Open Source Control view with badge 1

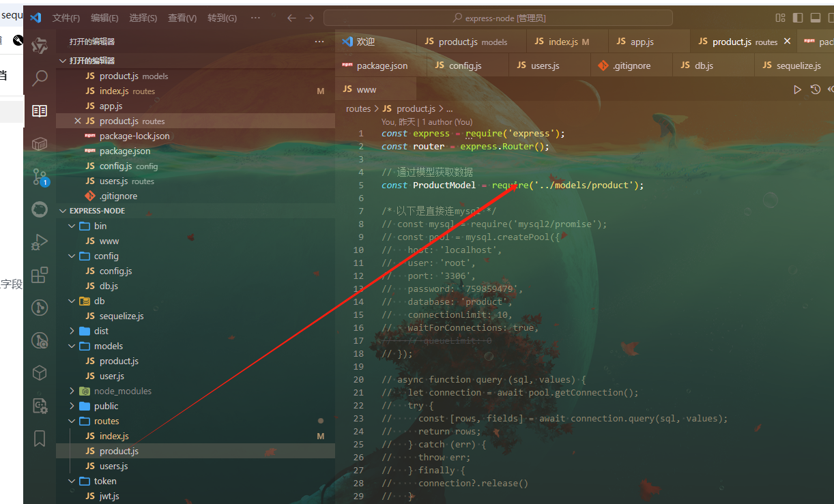click(x=40, y=177)
